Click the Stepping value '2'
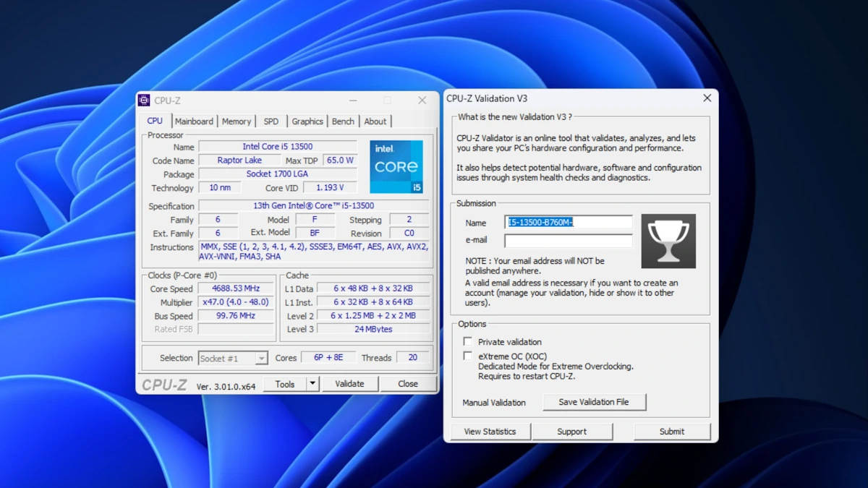 point(409,220)
